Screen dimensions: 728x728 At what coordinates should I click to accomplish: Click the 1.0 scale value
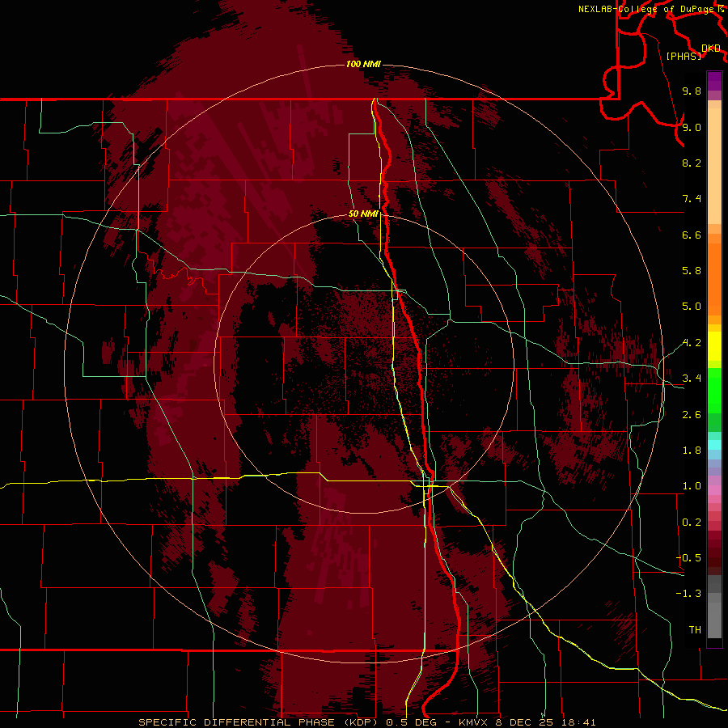692,486
